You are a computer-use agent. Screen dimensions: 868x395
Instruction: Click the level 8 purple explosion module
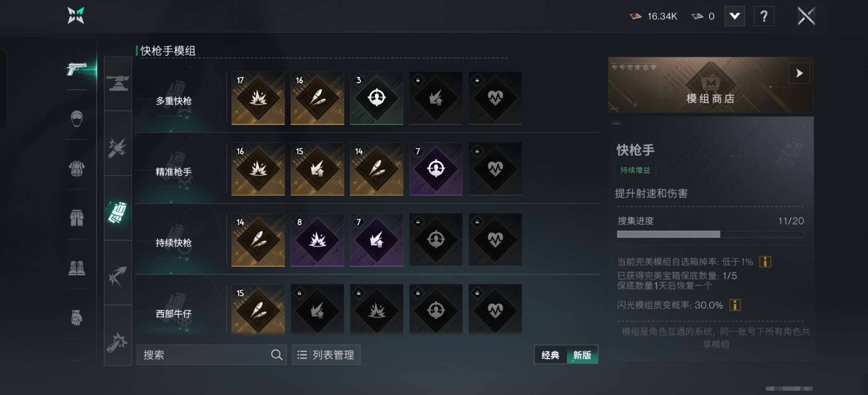point(317,240)
